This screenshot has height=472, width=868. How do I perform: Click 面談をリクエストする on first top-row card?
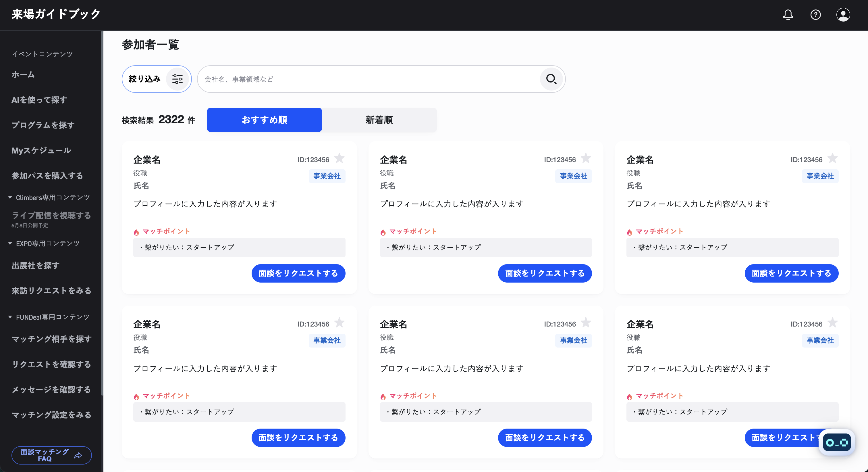(x=298, y=273)
